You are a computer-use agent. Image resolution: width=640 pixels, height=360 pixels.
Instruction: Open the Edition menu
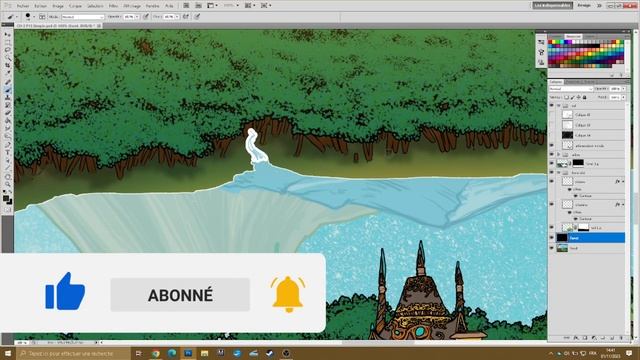[40, 6]
